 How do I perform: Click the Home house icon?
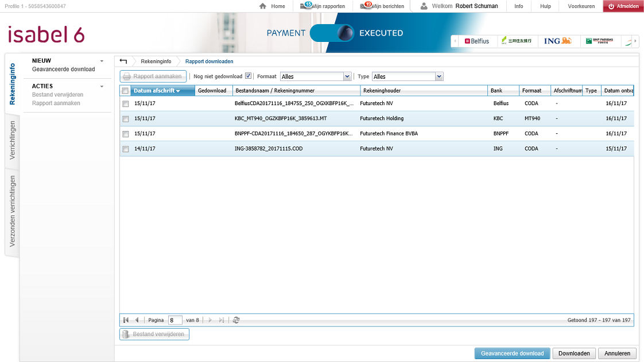(263, 6)
